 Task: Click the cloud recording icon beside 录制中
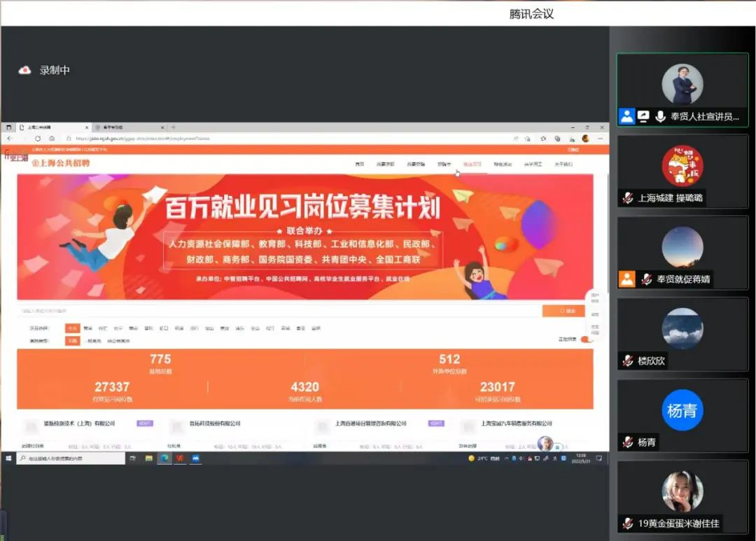(x=24, y=71)
